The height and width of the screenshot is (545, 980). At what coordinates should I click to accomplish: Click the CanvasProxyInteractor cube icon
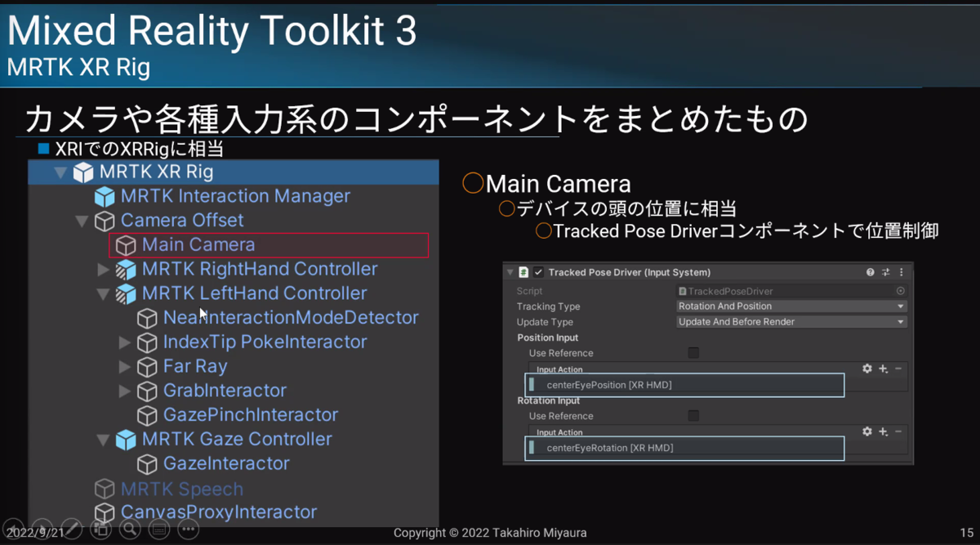(x=105, y=512)
